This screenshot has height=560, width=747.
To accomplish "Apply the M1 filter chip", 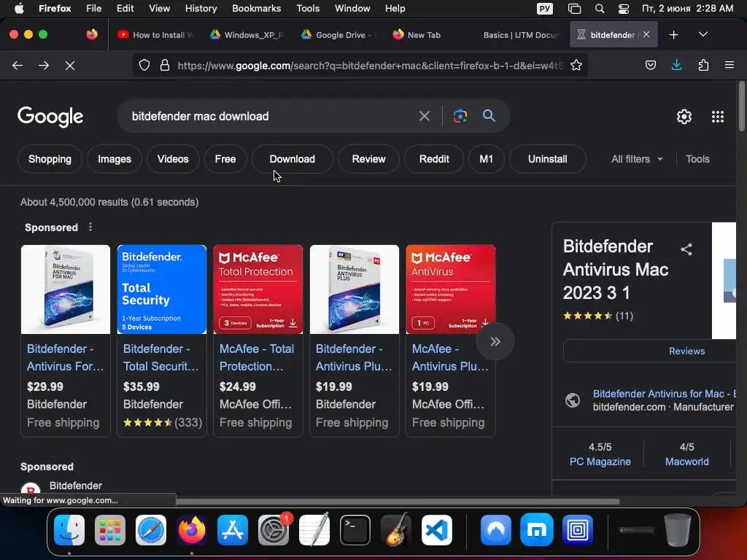I will pos(486,159).
